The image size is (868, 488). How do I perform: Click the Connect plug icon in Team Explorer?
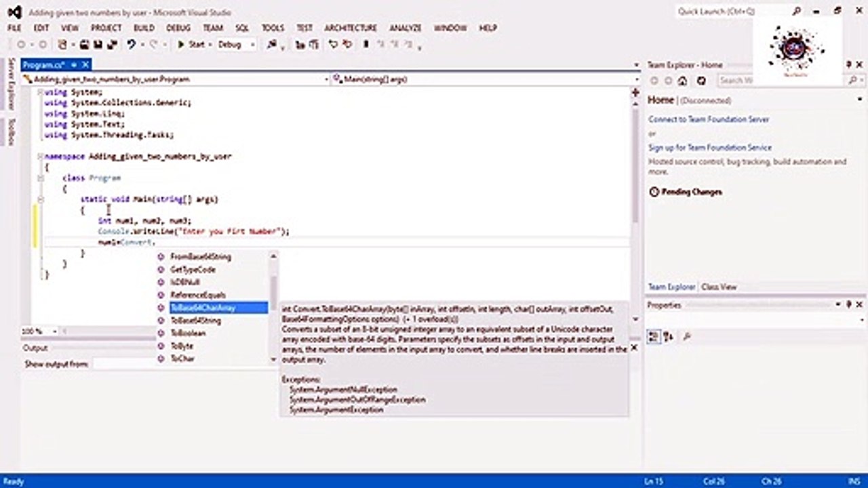pos(701,81)
